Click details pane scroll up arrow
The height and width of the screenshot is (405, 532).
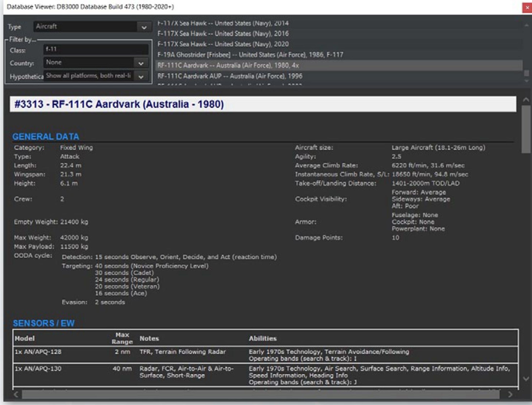point(526,100)
